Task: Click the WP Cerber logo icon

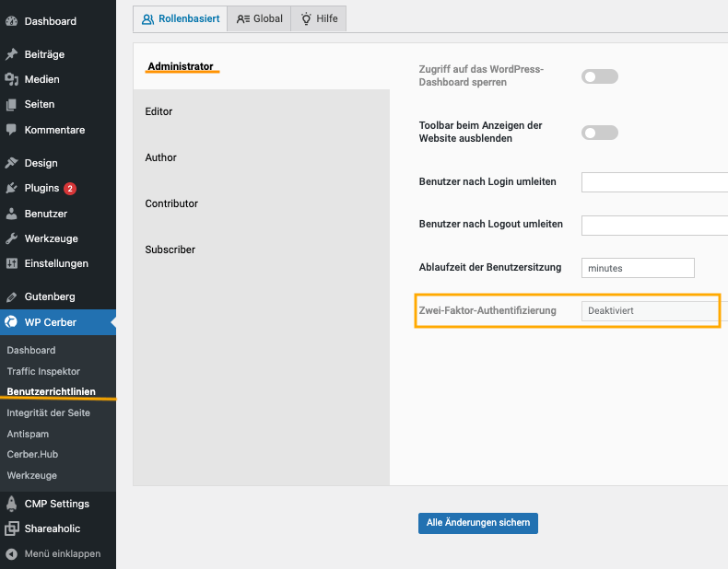Action: click(11, 322)
